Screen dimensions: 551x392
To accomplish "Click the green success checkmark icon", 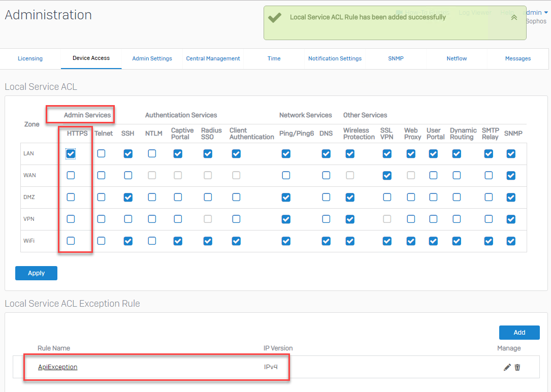I will [275, 17].
